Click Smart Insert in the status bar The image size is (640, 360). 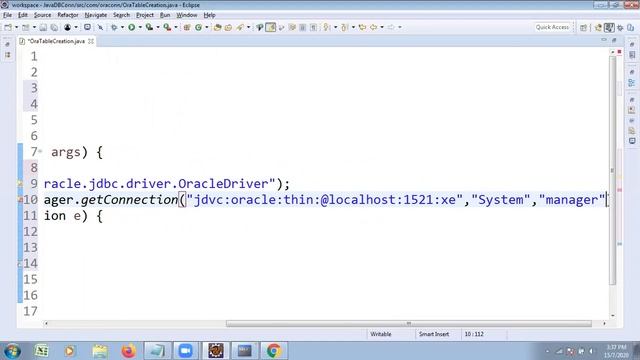pyautogui.click(x=433, y=334)
